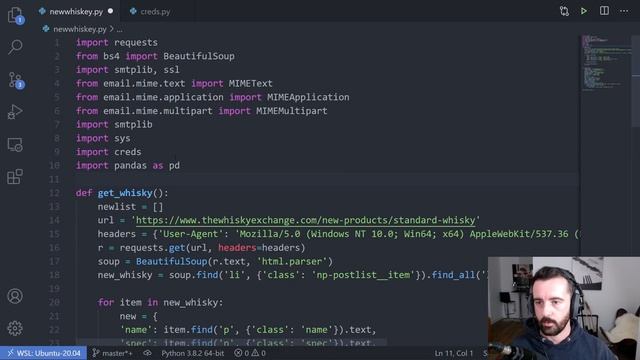Click 'newlist = []' on line 13

pos(130,207)
